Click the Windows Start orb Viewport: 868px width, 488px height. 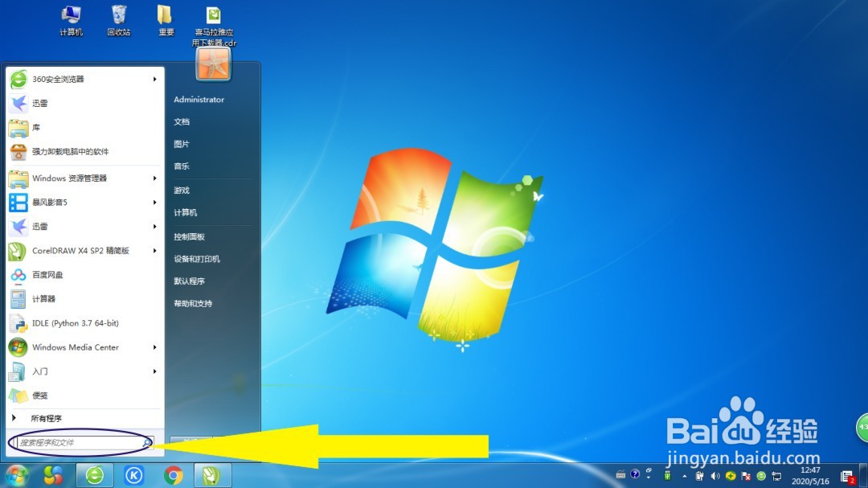click(x=17, y=475)
